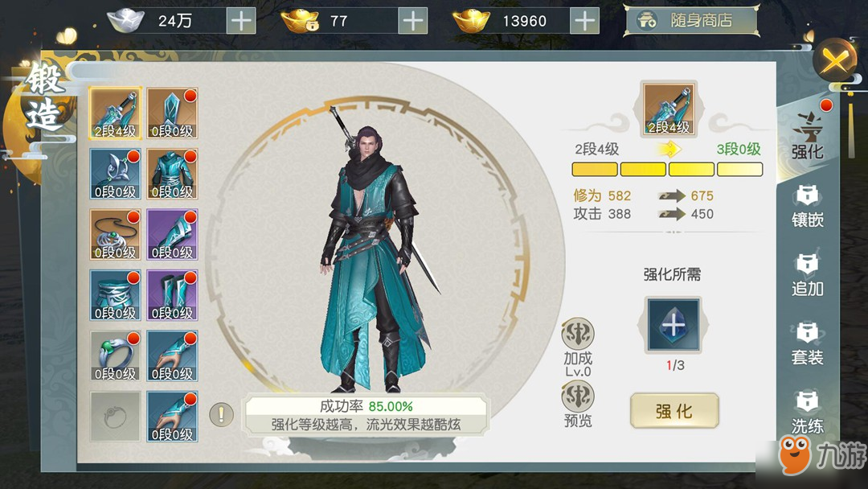Click the exclamation info icon

point(222,414)
